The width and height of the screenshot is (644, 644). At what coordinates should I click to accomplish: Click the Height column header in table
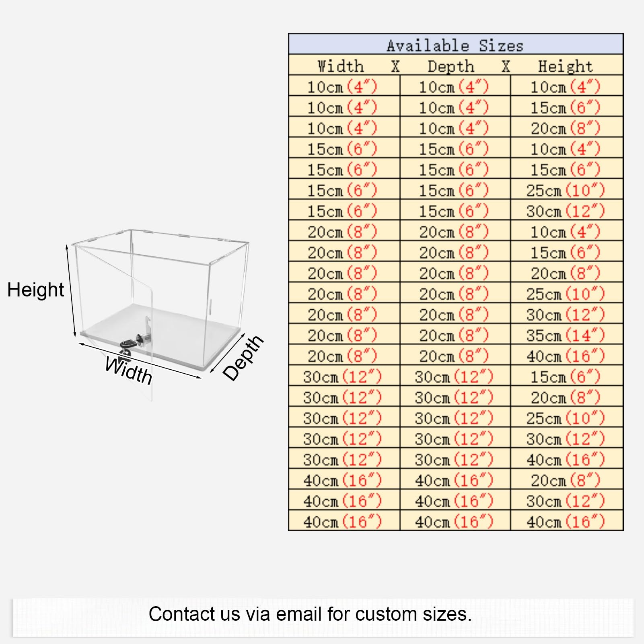point(565,66)
